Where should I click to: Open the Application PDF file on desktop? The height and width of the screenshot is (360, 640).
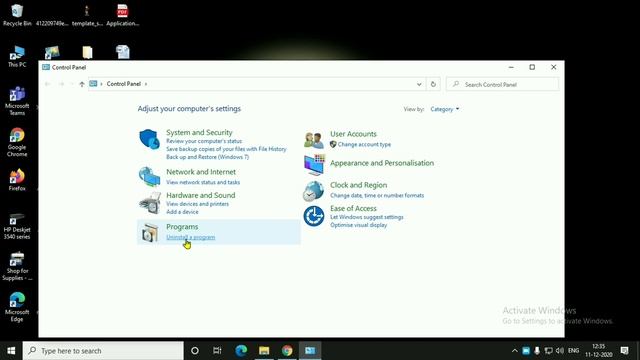pos(122,15)
